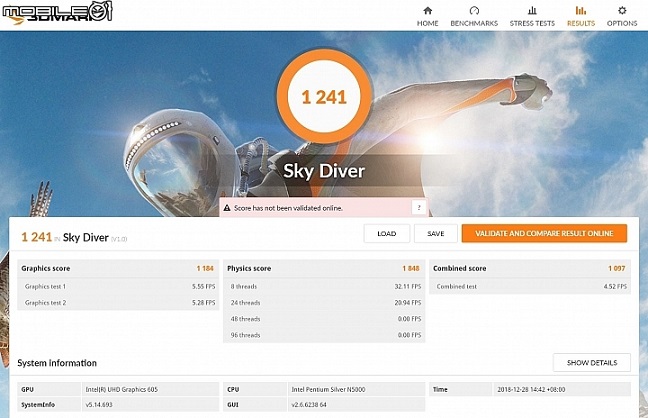The height and width of the screenshot is (418, 648).
Task: Click the v2.6.6238 64 value
Action: tap(309, 404)
